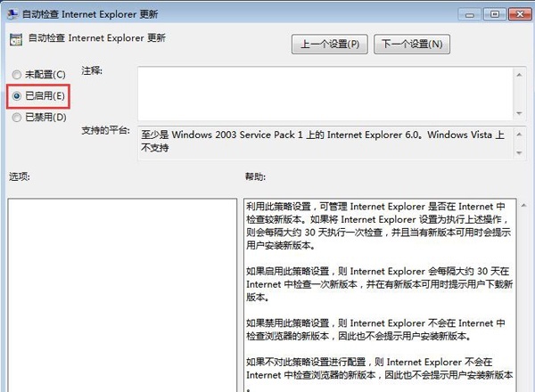Click the policy setting icon beside the heading
Screen dimensions: 535x392
pyautogui.click(x=16, y=39)
